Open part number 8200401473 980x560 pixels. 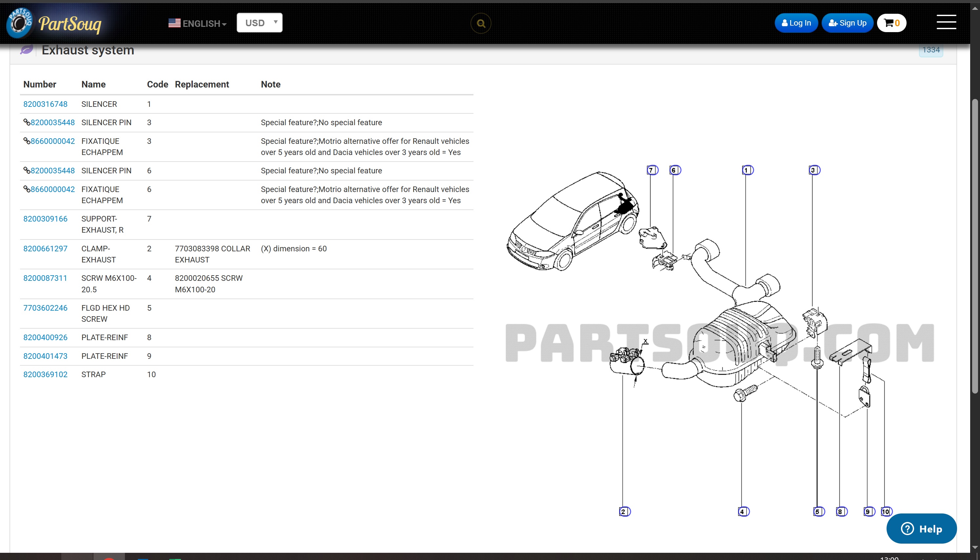45,356
